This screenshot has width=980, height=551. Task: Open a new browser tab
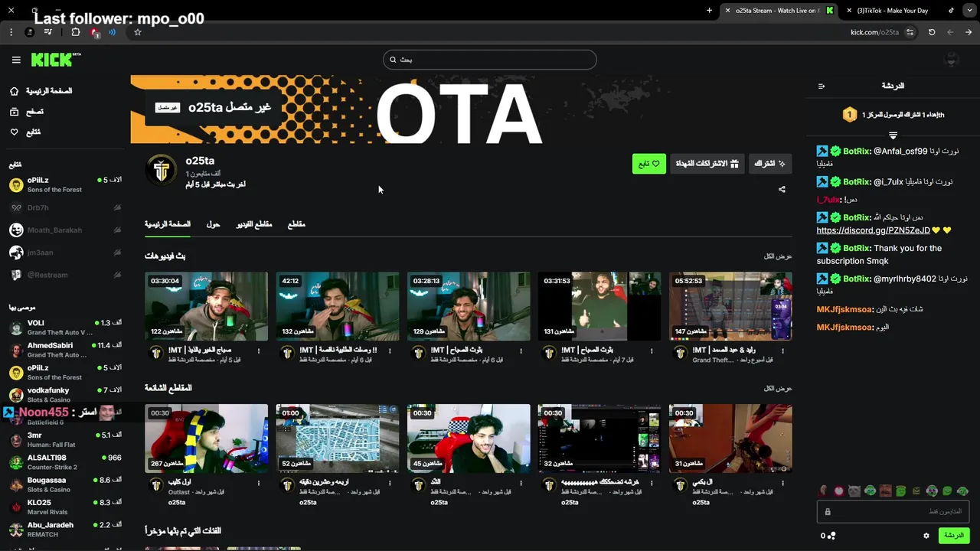(709, 11)
